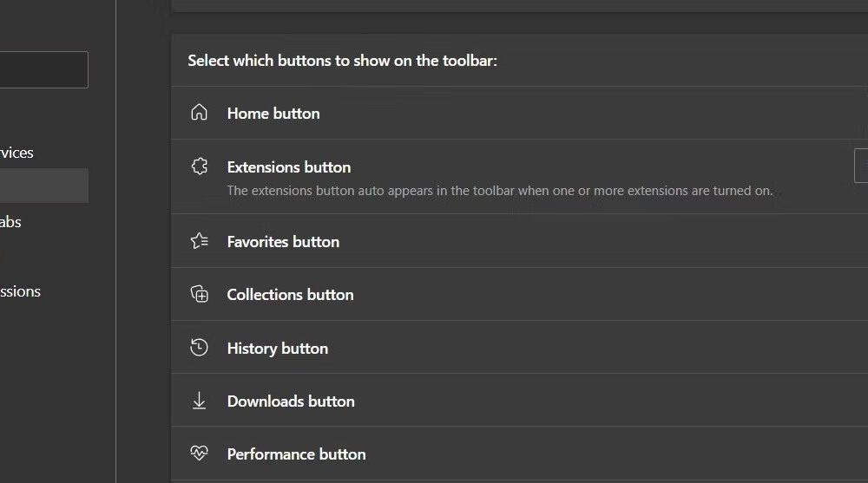Click the Home button house icon

200,113
